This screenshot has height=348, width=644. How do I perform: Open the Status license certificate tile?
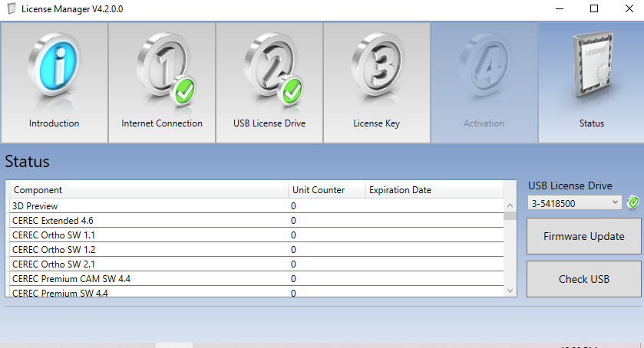tap(592, 83)
